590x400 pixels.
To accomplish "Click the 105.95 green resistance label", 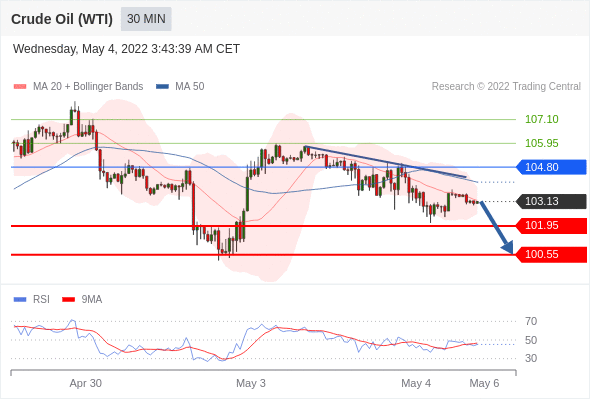I will coord(541,143).
